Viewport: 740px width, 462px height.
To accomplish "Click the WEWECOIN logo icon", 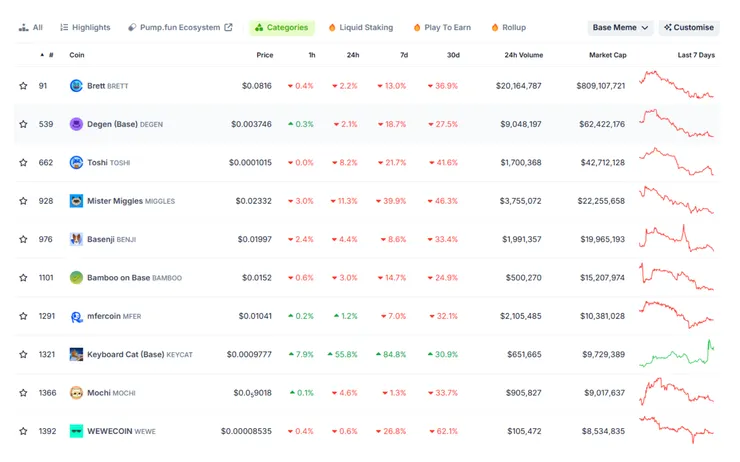I will coord(76,431).
